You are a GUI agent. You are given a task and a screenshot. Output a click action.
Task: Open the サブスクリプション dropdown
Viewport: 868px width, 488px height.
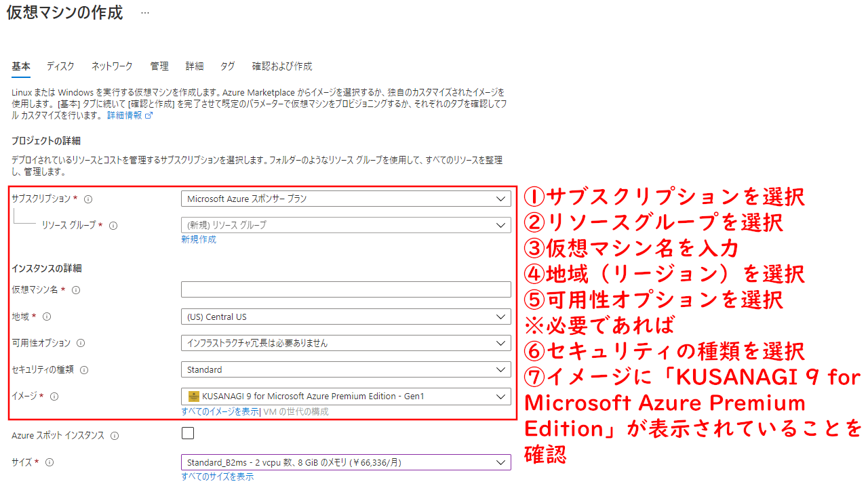pos(346,199)
